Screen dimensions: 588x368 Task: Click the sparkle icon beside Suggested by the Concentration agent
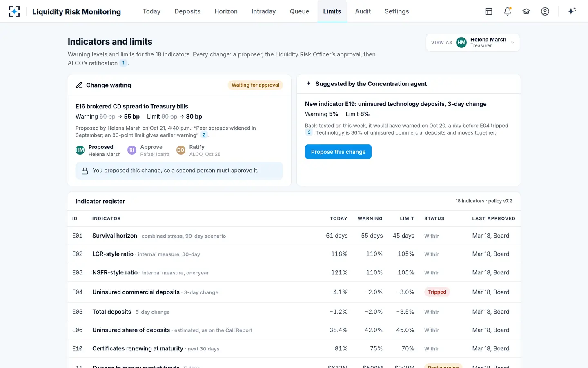pos(309,83)
